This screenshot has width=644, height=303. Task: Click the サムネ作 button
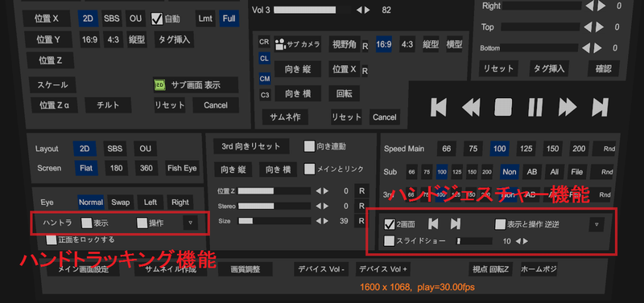tap(285, 117)
